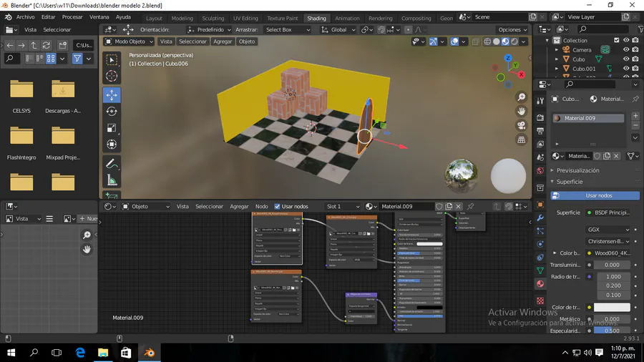
Task: Open the Editar menu
Action: pos(48,17)
